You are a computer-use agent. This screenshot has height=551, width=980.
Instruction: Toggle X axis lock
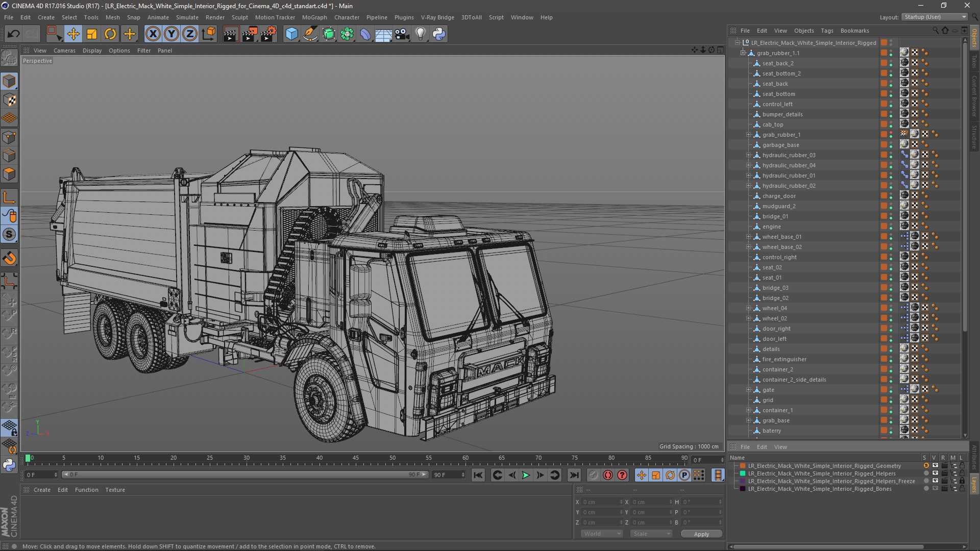(153, 34)
